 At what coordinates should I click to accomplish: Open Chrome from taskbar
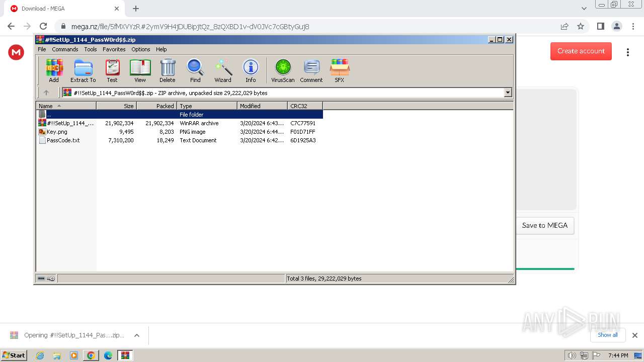(91, 355)
